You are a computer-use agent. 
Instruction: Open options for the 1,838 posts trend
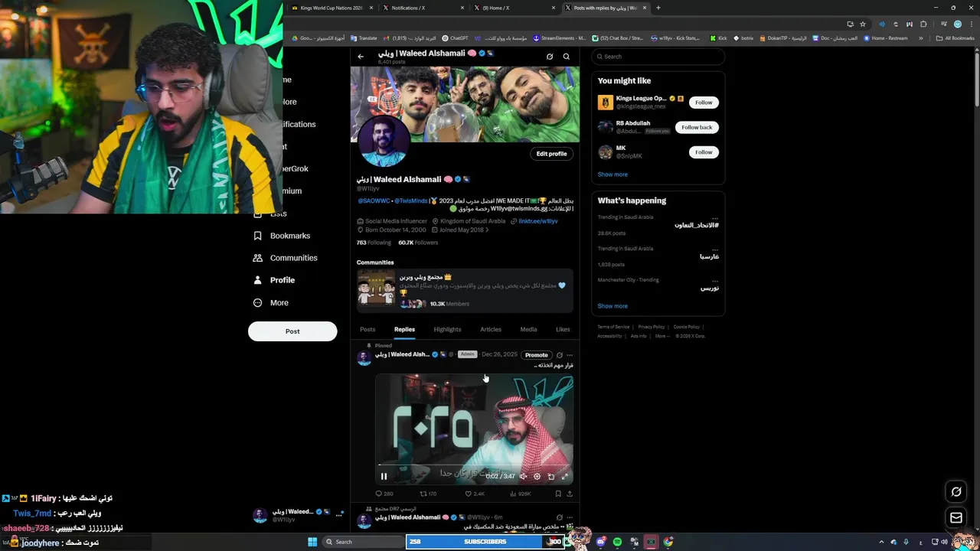715,249
